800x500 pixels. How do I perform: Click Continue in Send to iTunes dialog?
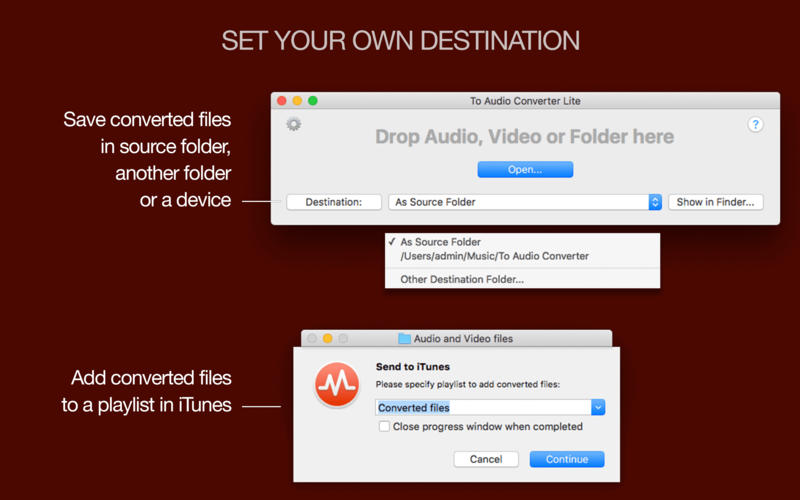click(x=567, y=459)
